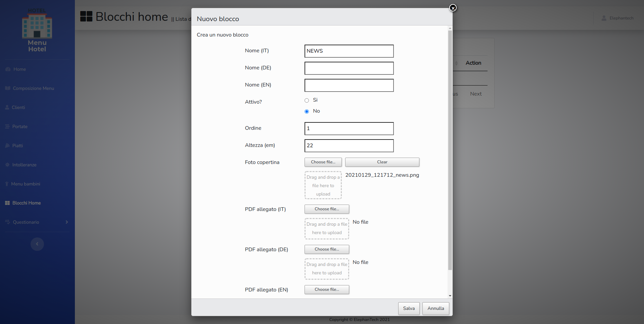Click scroll down arrow in dialog scrollbar
Viewport: 644px width, 324px height.
pyautogui.click(x=450, y=296)
